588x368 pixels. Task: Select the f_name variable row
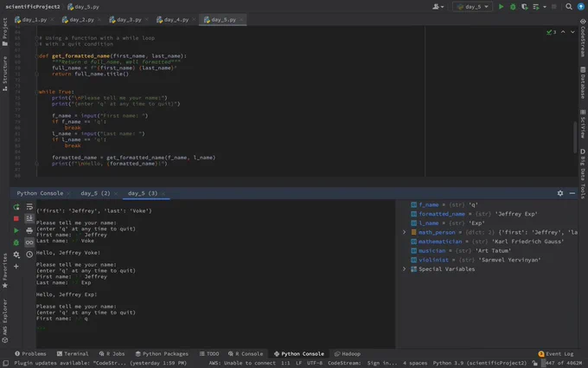tap(488, 204)
